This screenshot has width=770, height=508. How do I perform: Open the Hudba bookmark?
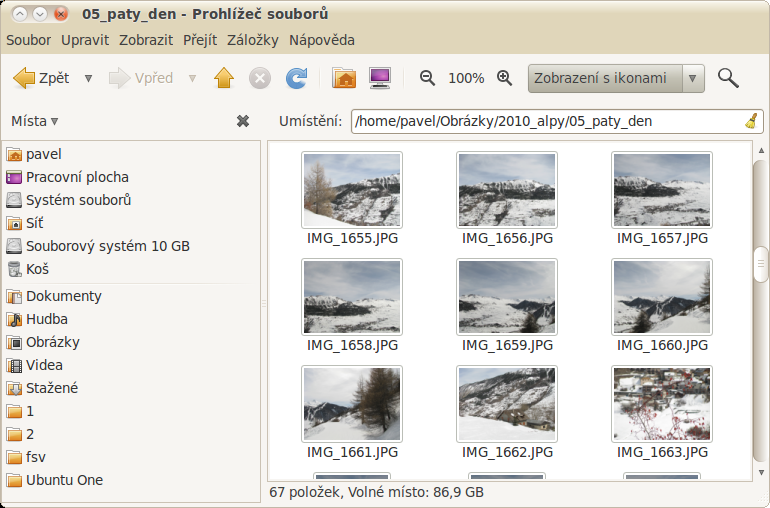[132, 319]
